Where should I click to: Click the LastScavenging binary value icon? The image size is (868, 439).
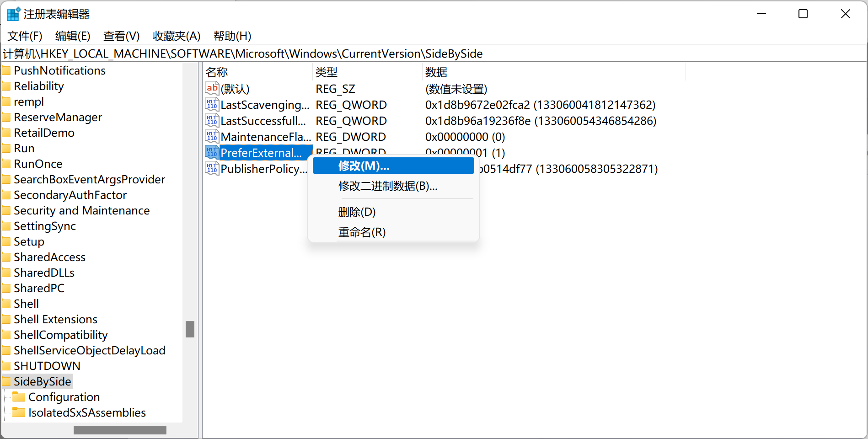point(212,104)
